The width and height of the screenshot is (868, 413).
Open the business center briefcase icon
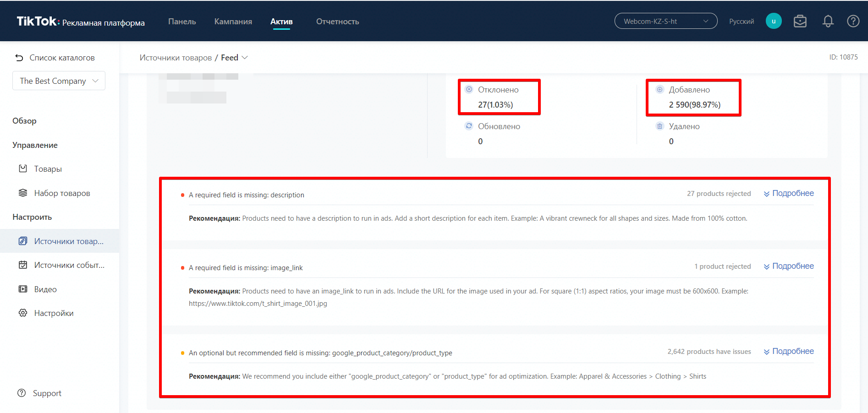(x=800, y=22)
